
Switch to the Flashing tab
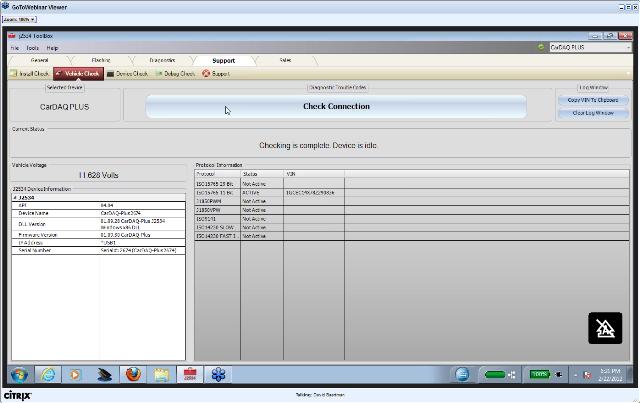[101, 60]
